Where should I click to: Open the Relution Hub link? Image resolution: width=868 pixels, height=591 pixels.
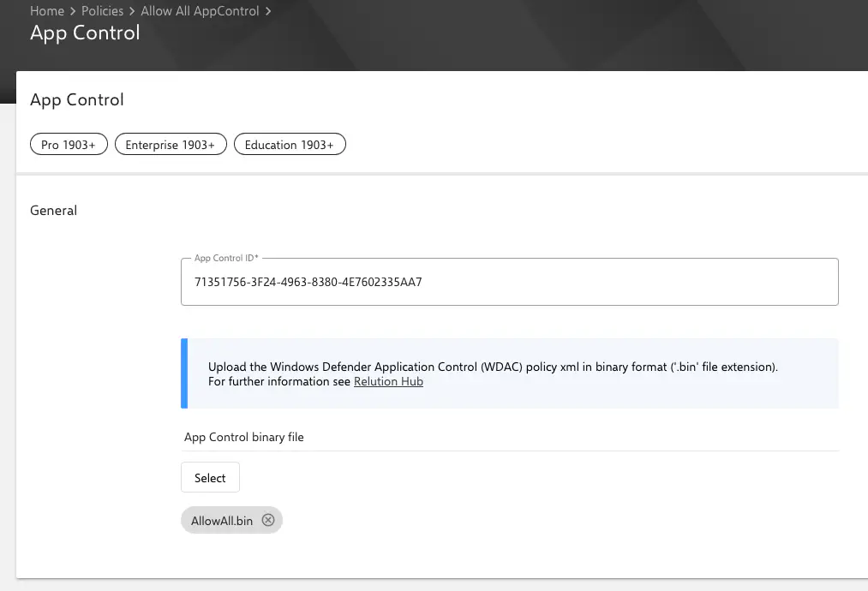coord(388,381)
